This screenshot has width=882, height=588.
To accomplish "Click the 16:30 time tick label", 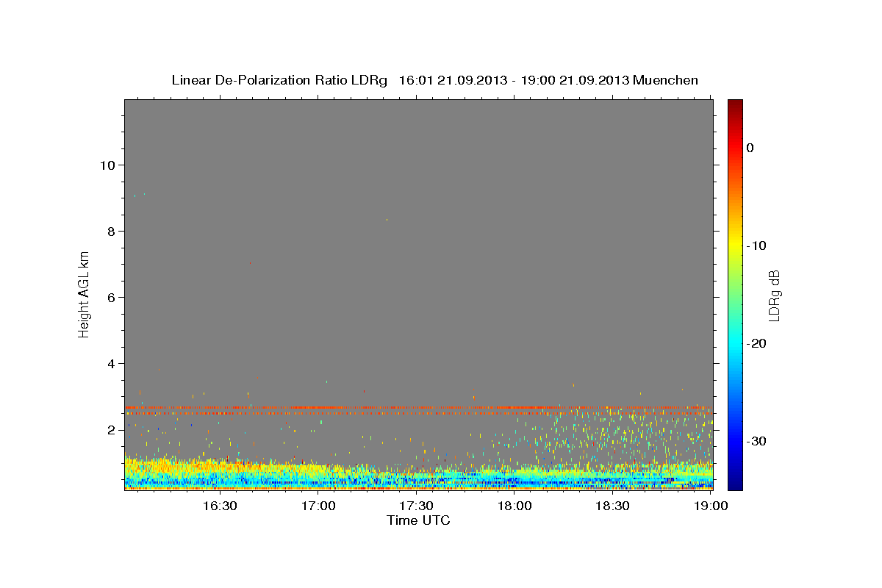I will pyautogui.click(x=220, y=506).
